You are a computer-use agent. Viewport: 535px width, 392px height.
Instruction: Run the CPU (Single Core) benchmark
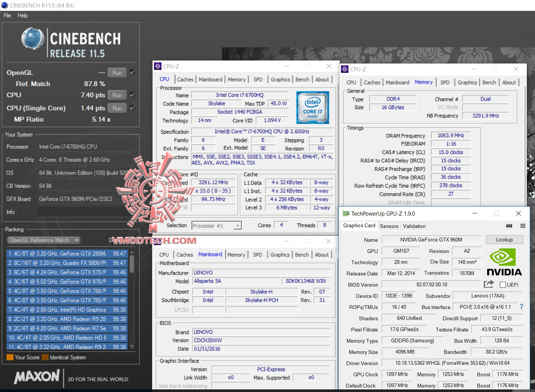(x=117, y=108)
